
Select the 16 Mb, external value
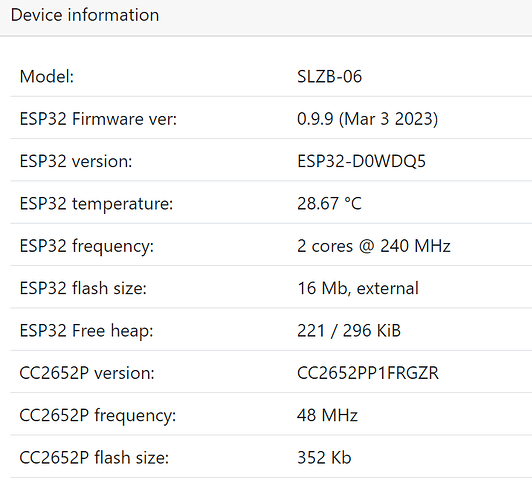pos(358,288)
